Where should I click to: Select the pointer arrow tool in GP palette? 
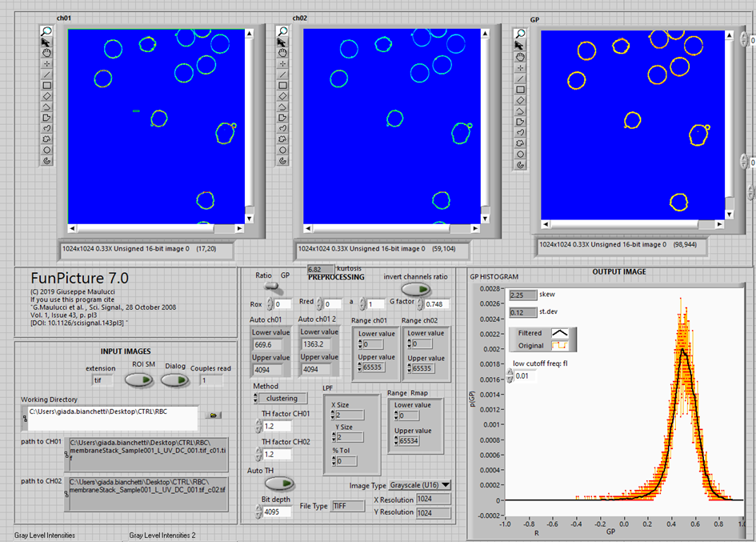click(520, 46)
